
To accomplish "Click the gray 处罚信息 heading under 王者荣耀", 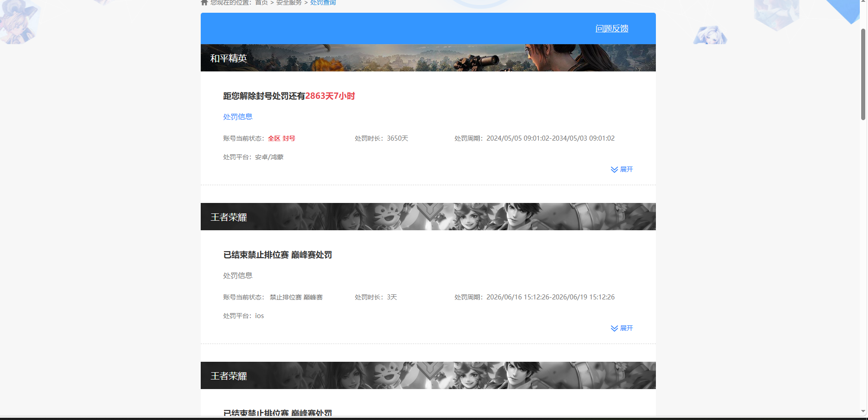I will [238, 275].
